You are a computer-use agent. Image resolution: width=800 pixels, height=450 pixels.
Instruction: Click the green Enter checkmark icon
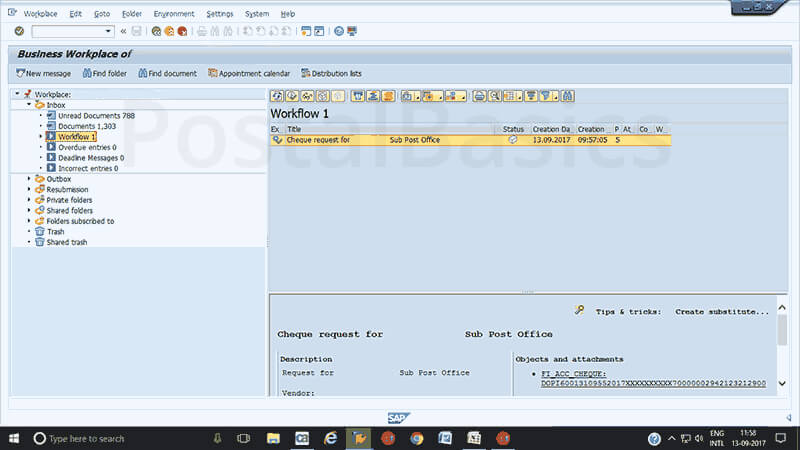pos(19,31)
